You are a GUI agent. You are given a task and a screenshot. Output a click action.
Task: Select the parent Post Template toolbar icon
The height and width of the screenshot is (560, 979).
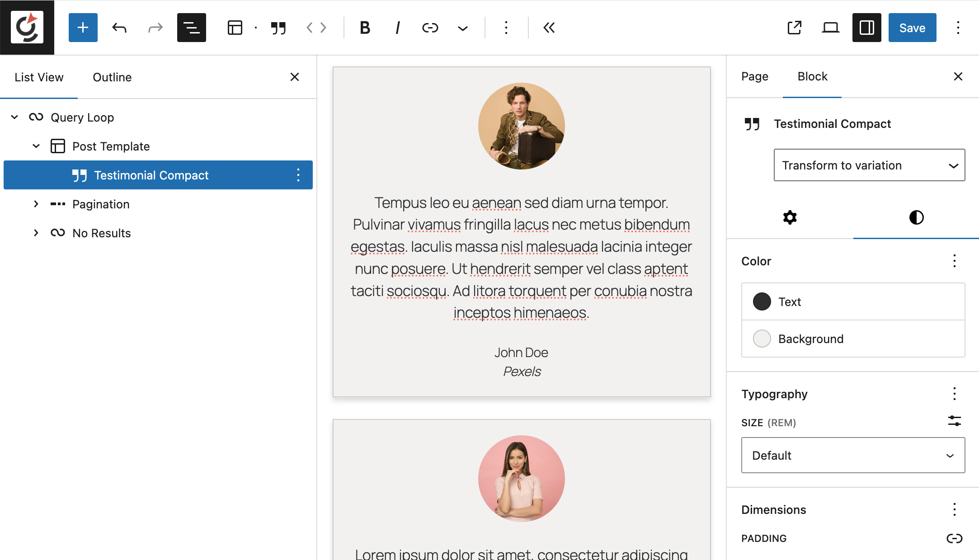tap(235, 28)
